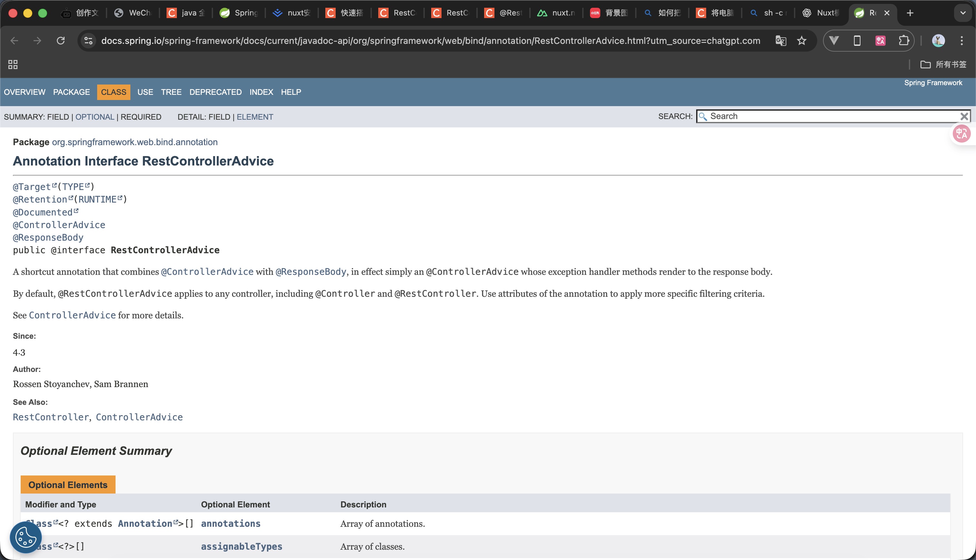Open the extensions puzzle icon

coord(904,40)
